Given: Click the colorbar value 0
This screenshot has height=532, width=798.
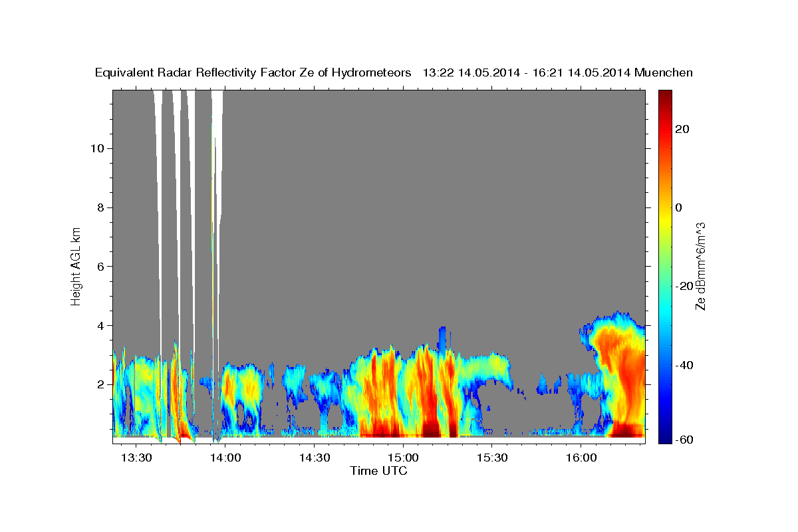Looking at the screenshot, I should pyautogui.click(x=678, y=207).
